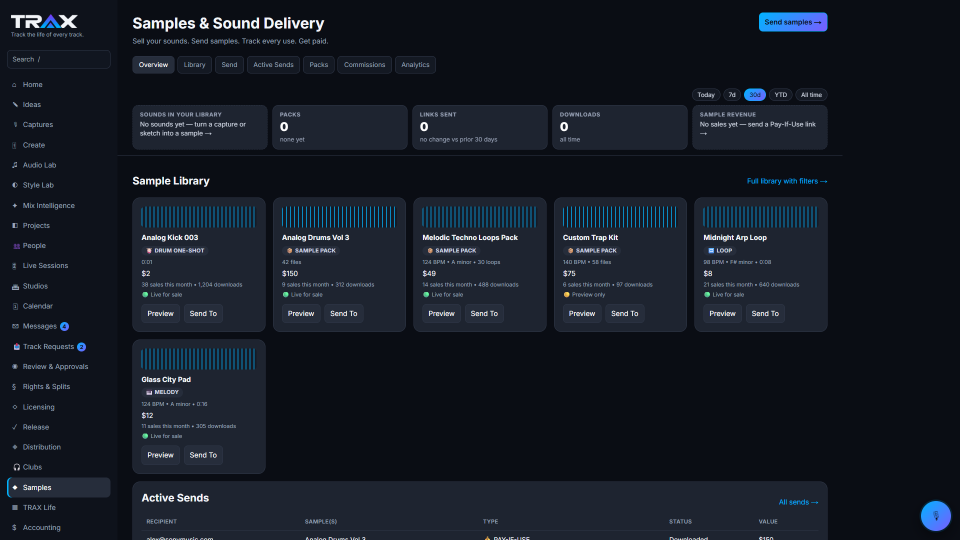This screenshot has width=960, height=540.
Task: Open the Send tab
Action: (x=229, y=65)
